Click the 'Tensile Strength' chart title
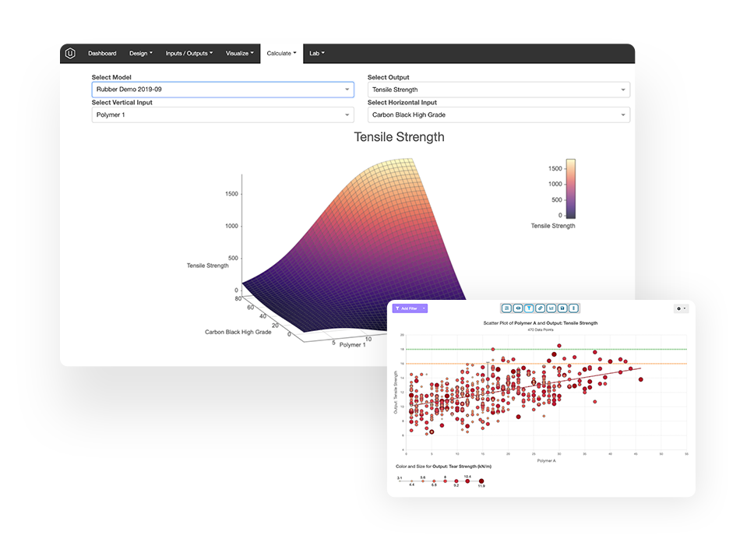This screenshot has width=740, height=560. (x=400, y=137)
